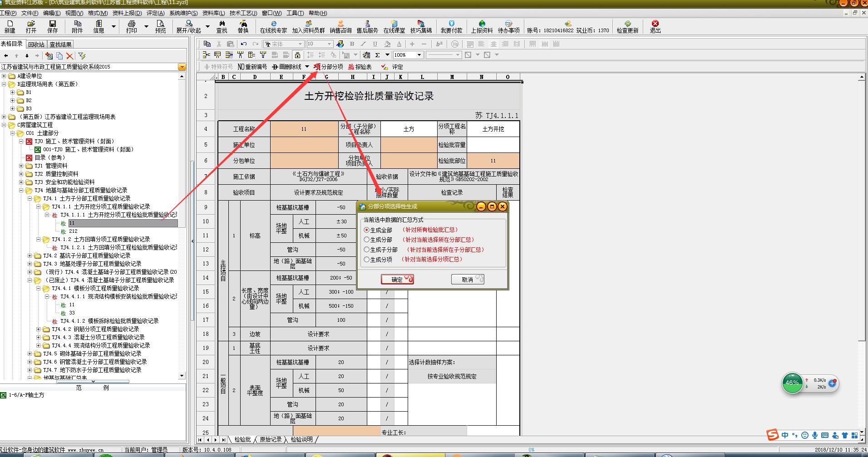Click the 确定 button in dialog
868x457 pixels.
397,280
